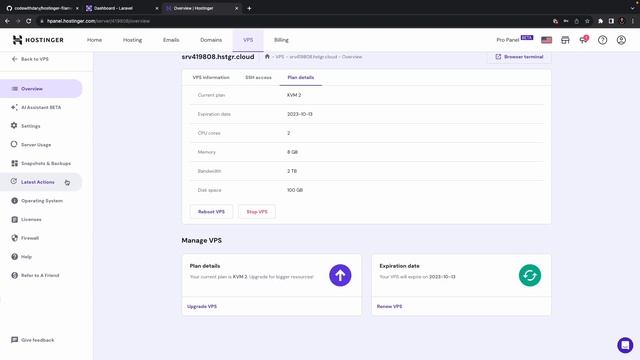This screenshot has height=360, width=640.
Task: Click the Upgrade VPS link
Action: tap(202, 307)
